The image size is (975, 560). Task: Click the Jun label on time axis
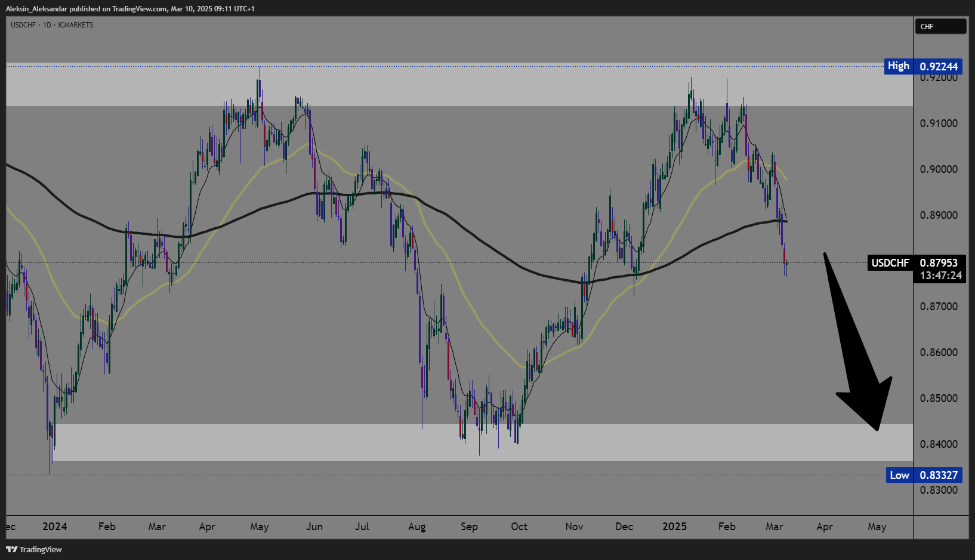[314, 527]
